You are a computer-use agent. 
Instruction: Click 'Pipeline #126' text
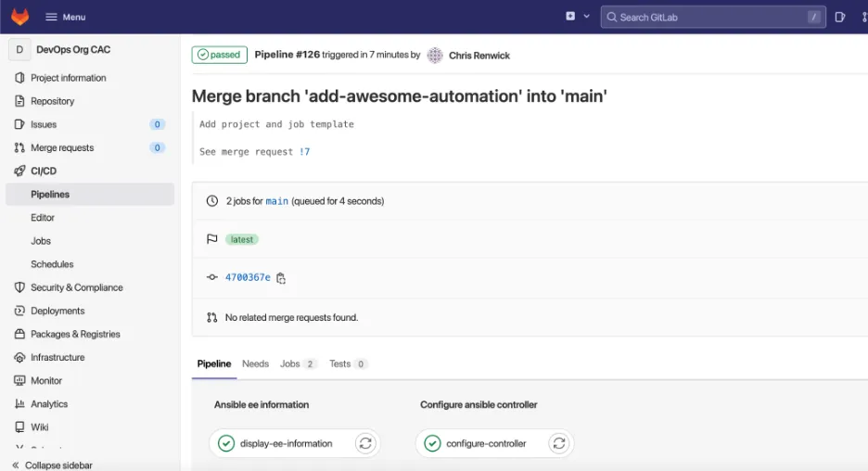287,55
